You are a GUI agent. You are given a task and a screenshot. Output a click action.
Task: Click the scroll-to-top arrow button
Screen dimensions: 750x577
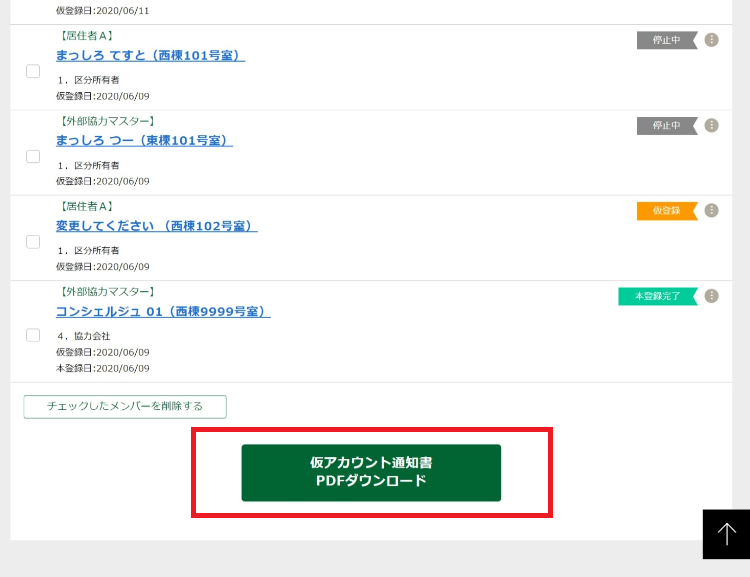[x=726, y=534]
